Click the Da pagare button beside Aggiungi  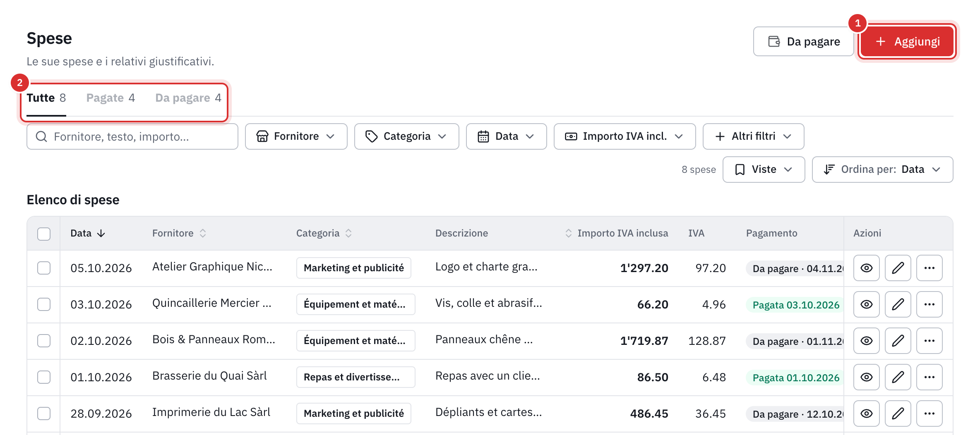[x=804, y=41]
